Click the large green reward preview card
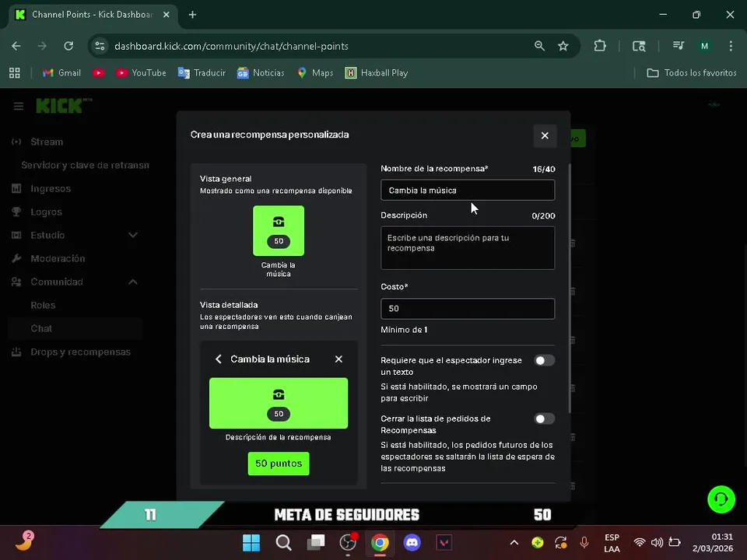Viewport: 747px width, 560px height. 279,403
